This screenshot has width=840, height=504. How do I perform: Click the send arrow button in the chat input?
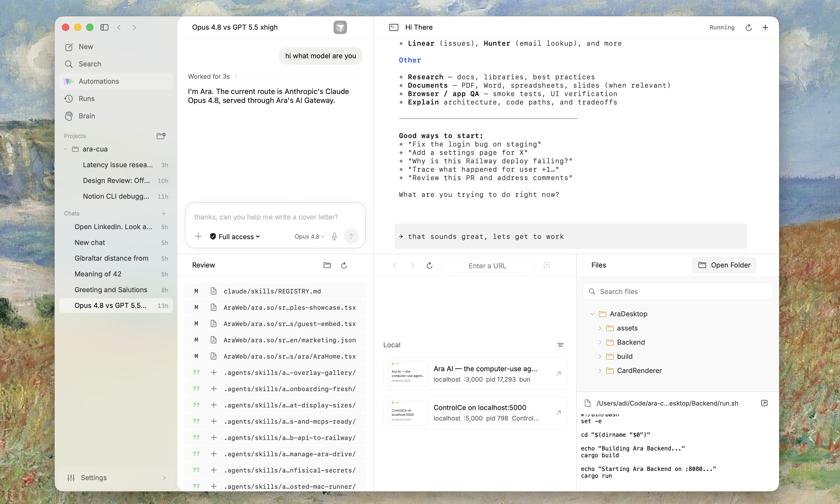click(x=351, y=236)
